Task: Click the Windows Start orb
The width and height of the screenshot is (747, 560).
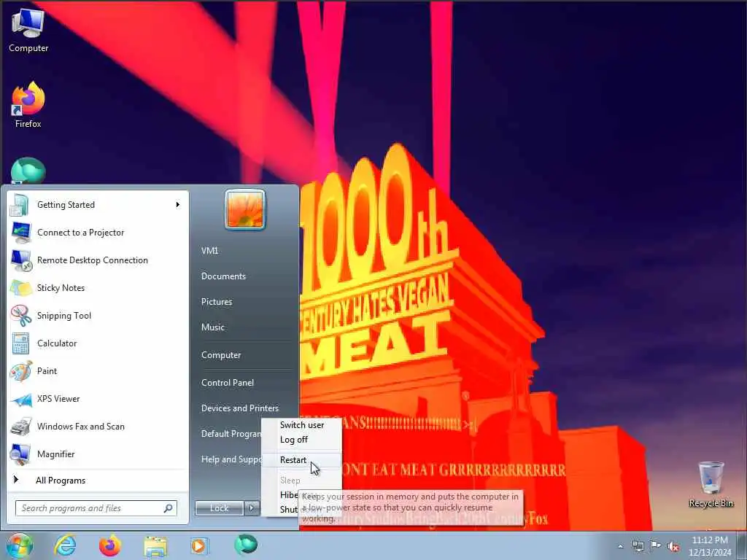Action: click(x=19, y=545)
